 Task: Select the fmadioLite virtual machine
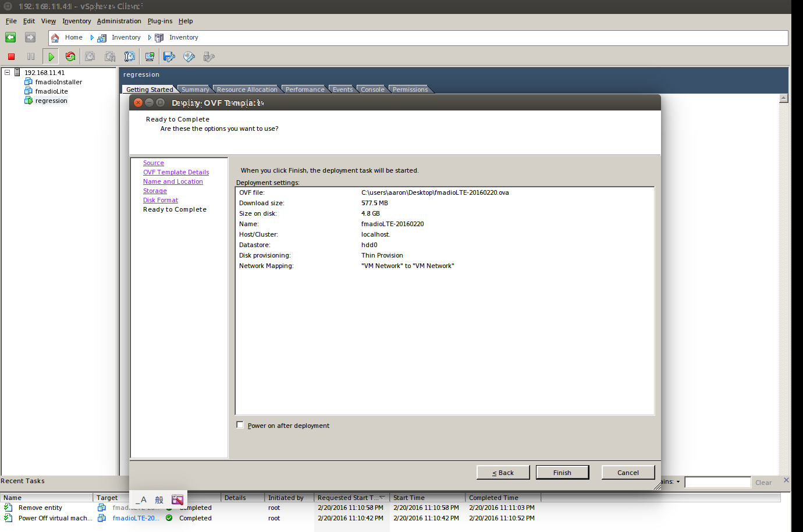(50, 91)
